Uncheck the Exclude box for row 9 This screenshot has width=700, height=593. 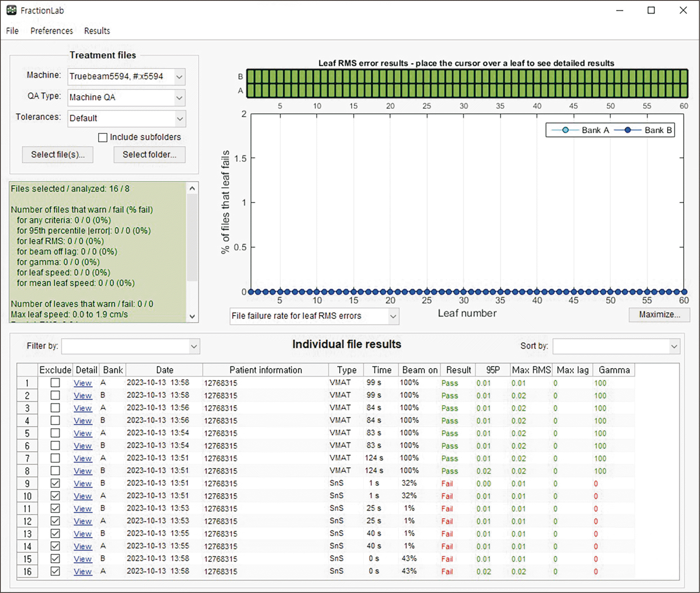55,483
